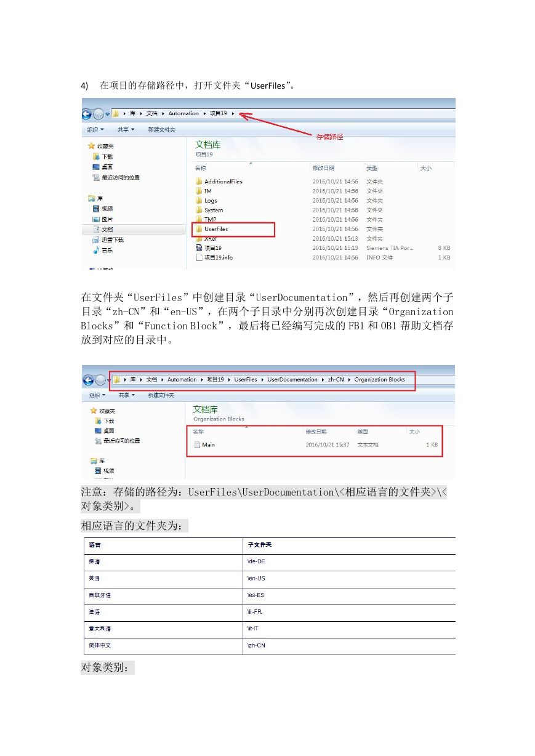Go forward in the Organization Blocks window
The width and height of the screenshot is (535, 756).
coord(99,380)
